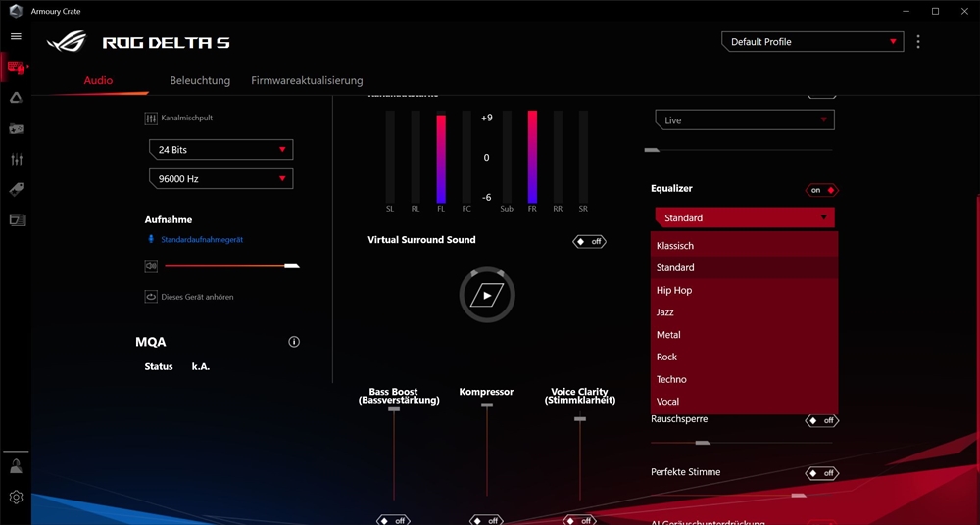Screen dimensions: 980x525
Task: Play the Virtual Surround Sound test
Action: pyautogui.click(x=487, y=295)
